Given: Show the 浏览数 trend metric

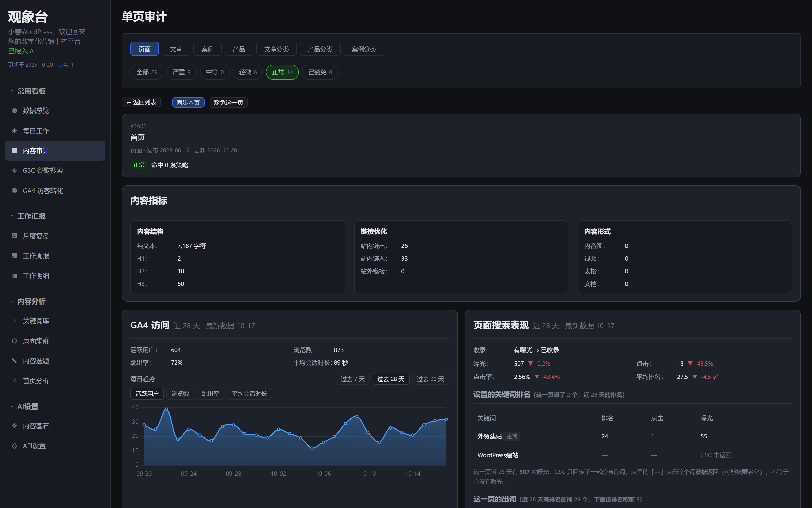Looking at the screenshot, I should (180, 394).
